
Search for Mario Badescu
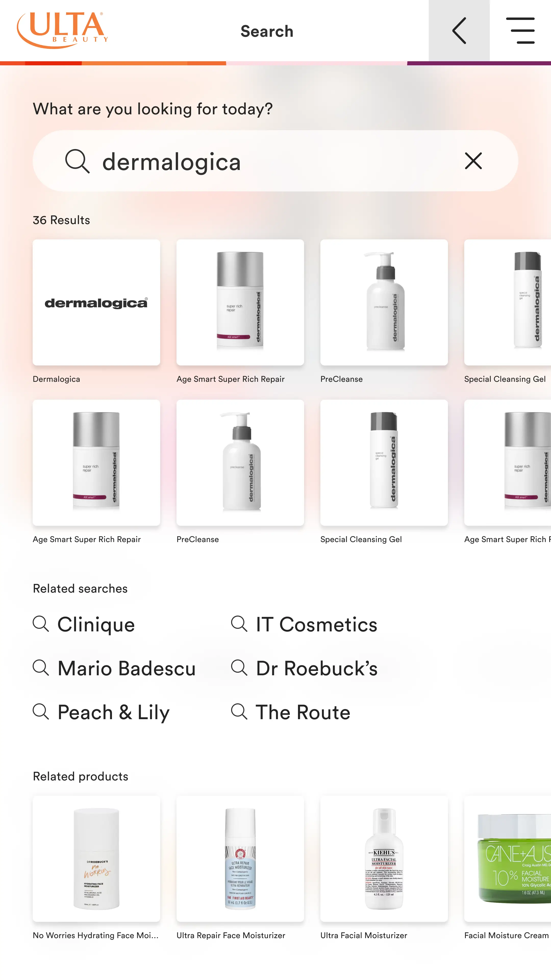(x=114, y=668)
